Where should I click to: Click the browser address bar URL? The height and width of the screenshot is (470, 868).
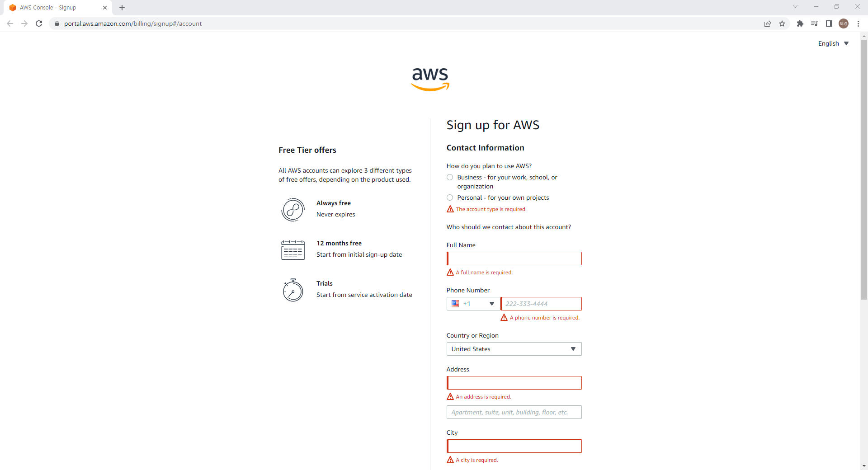(x=133, y=23)
